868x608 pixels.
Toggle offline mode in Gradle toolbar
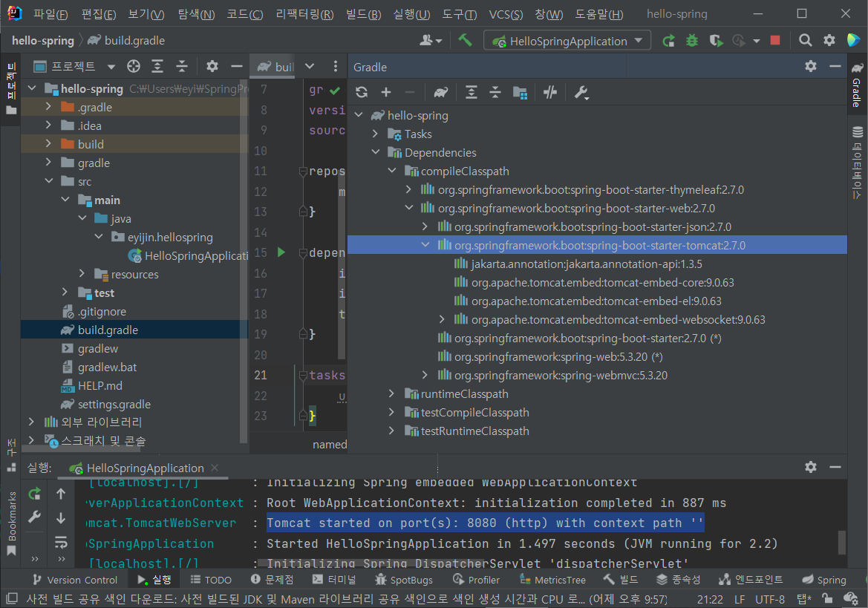(549, 92)
